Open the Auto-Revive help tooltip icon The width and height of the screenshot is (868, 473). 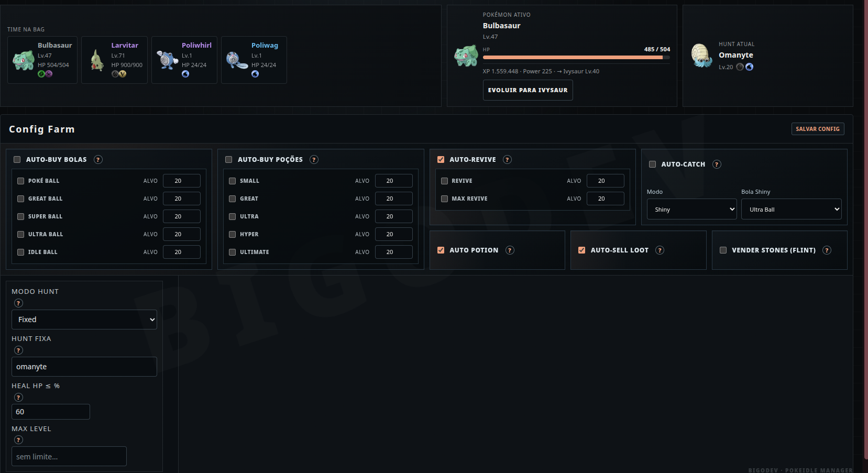coord(507,159)
